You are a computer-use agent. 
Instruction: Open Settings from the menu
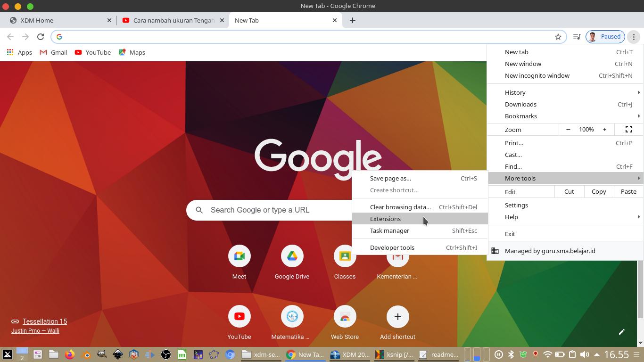click(565, 205)
